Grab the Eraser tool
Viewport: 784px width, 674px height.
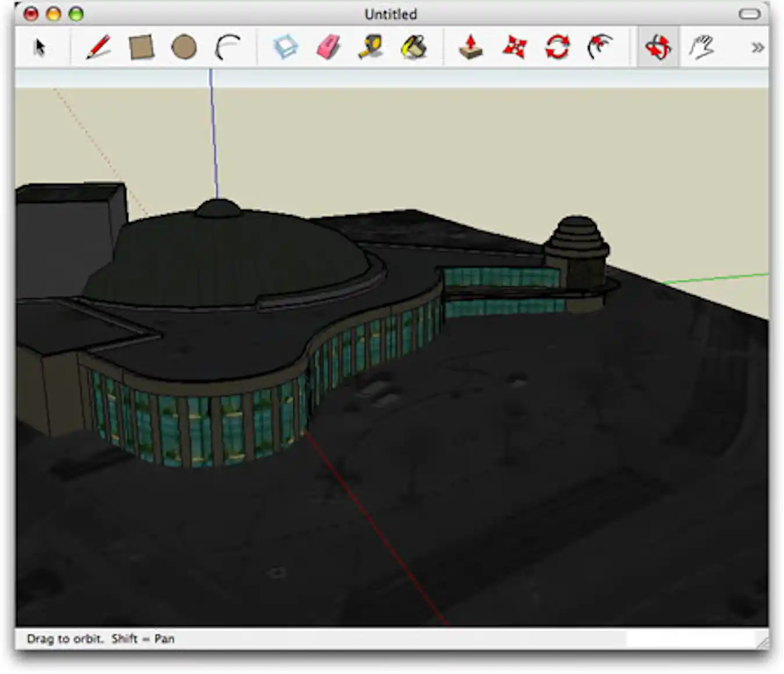[x=326, y=48]
